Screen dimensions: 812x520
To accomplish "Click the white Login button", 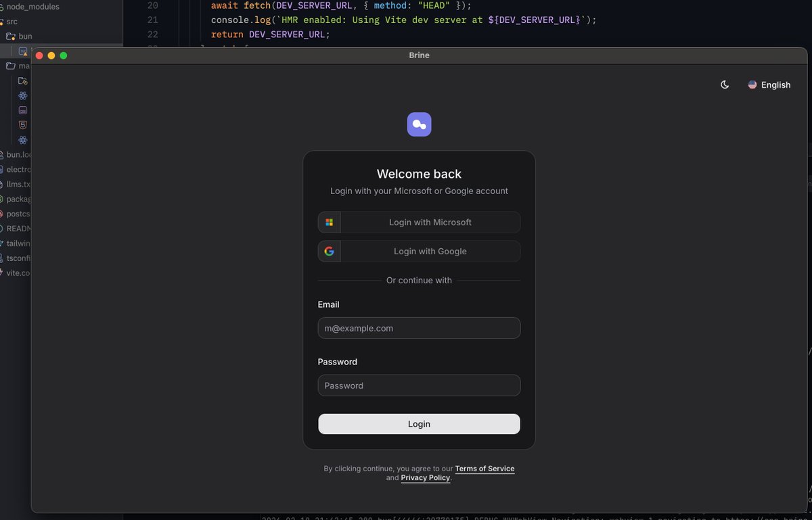I will (419, 424).
